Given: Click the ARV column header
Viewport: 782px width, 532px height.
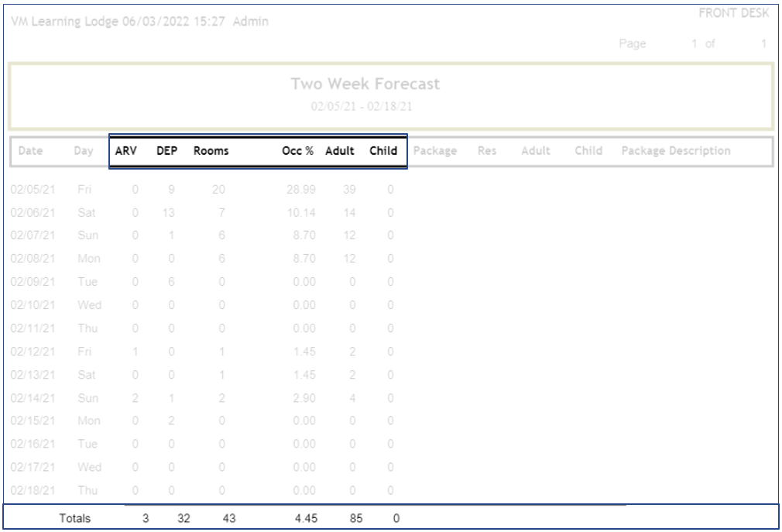Looking at the screenshot, I should (125, 151).
